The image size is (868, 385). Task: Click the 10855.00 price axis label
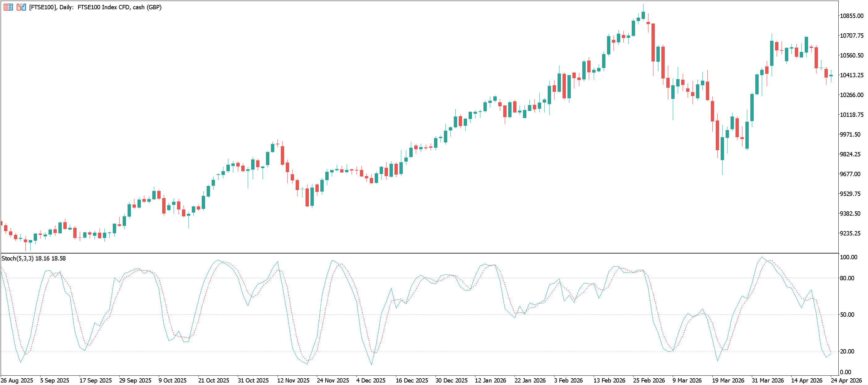click(852, 16)
